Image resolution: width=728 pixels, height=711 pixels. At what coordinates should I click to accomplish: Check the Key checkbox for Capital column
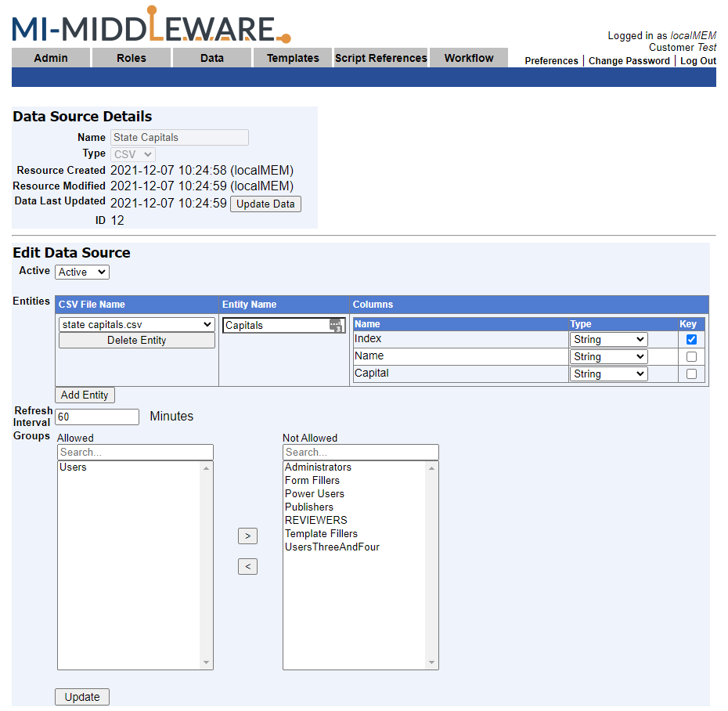pyautogui.click(x=691, y=374)
